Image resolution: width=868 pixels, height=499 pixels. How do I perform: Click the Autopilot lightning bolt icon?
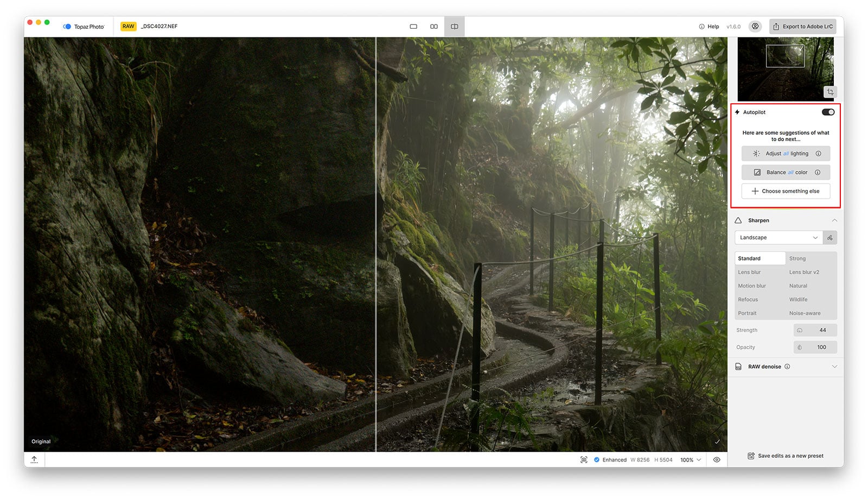pos(737,112)
